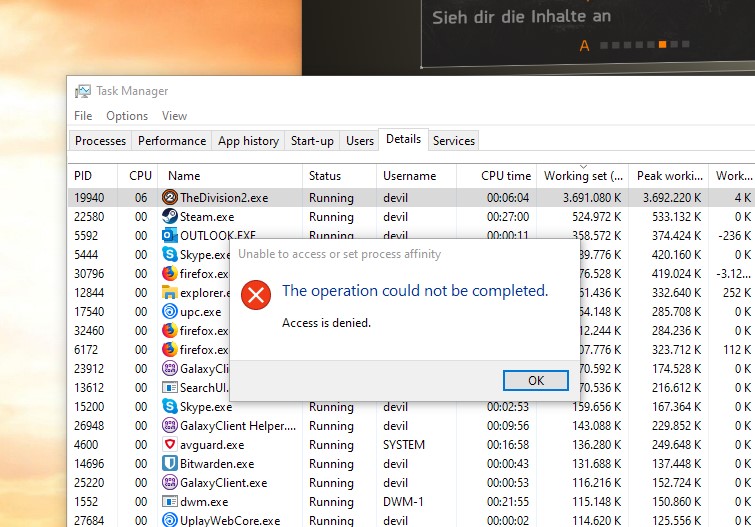Sort by the PID column header
The image size is (755, 527).
(x=93, y=176)
